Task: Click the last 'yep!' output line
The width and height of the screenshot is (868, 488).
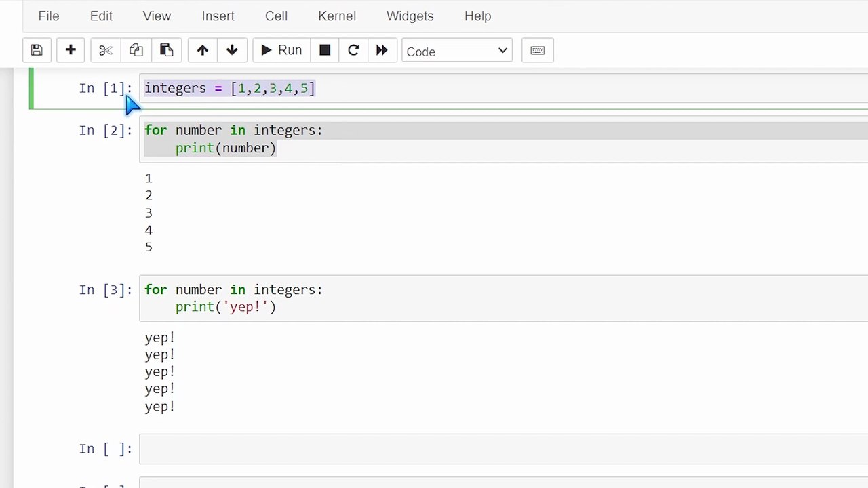Action: pyautogui.click(x=160, y=407)
